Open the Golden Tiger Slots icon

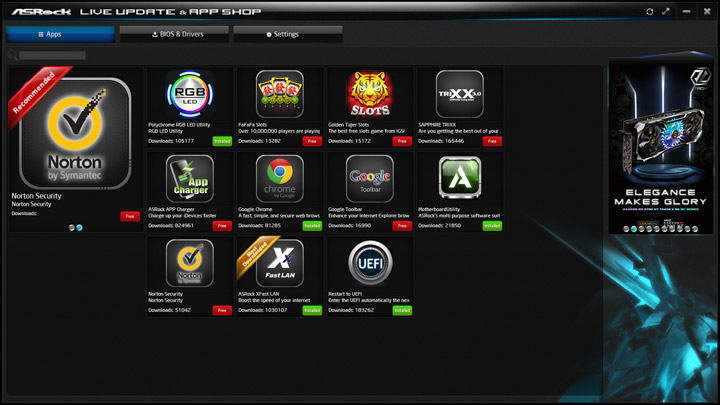coord(370,94)
